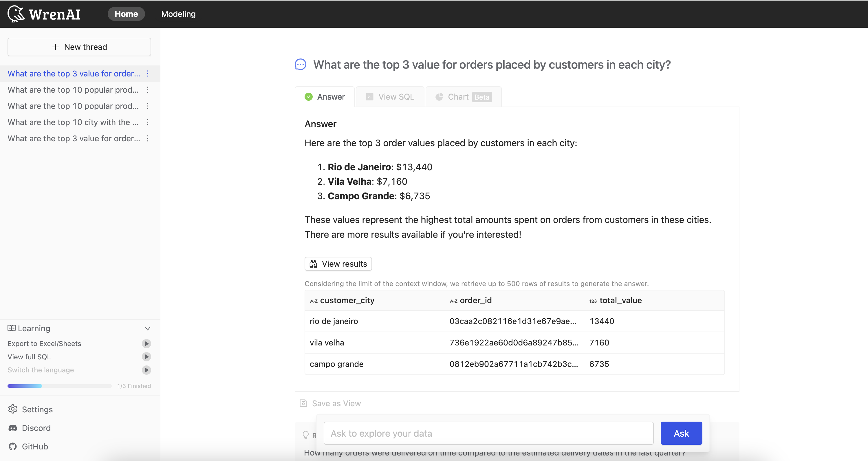Click the blue Ask button
This screenshot has height=461, width=868.
pyautogui.click(x=681, y=433)
